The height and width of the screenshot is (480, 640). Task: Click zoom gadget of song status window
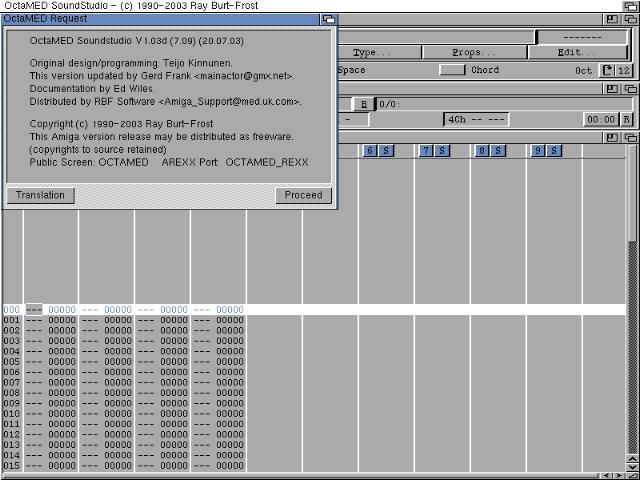pos(612,89)
